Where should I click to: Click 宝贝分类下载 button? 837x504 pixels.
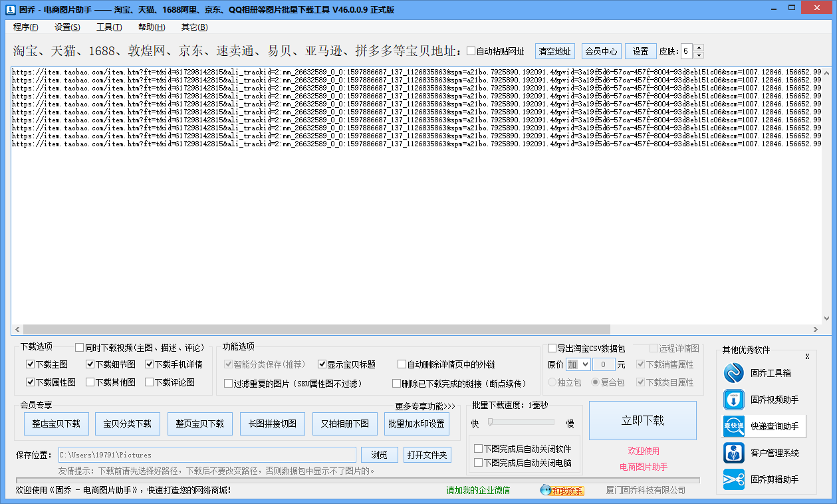(x=128, y=424)
